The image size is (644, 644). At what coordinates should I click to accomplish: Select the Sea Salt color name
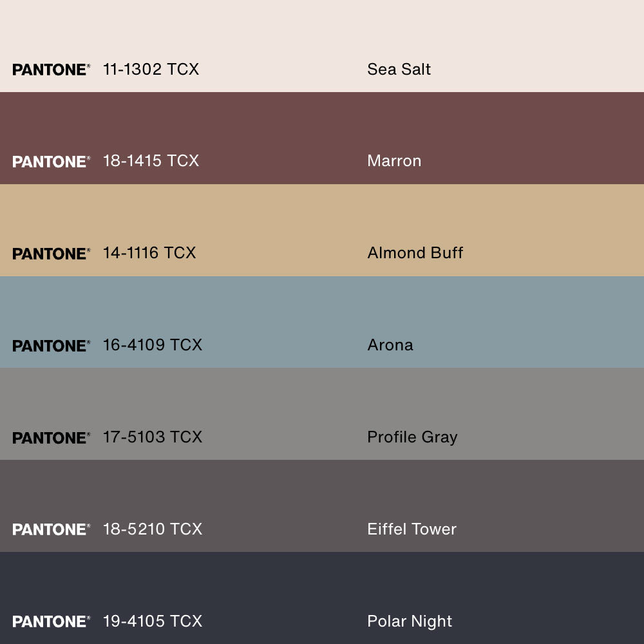[399, 70]
